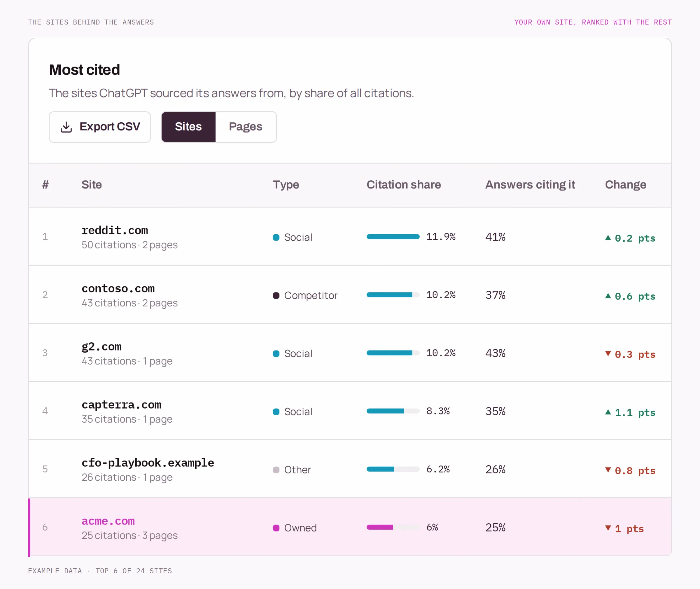Screen dimensions: 700x589
Task: Click "26 citations · 1 page" text
Action: click(x=127, y=478)
